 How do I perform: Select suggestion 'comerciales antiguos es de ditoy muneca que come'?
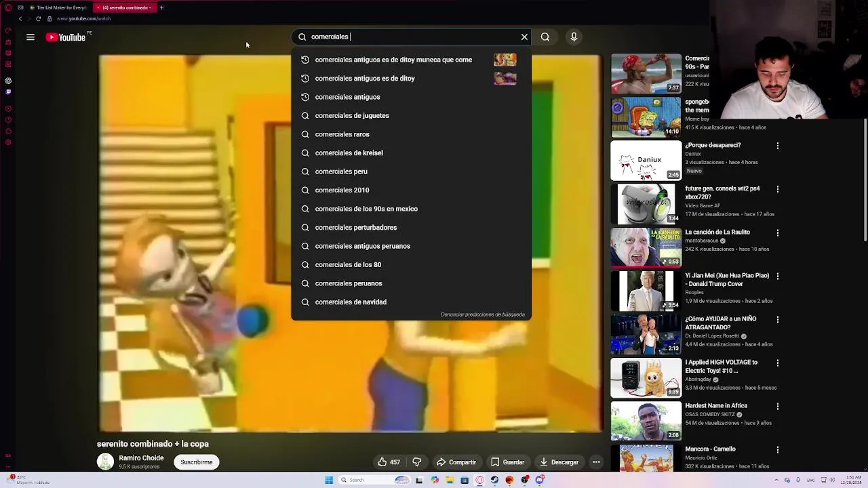411,60
